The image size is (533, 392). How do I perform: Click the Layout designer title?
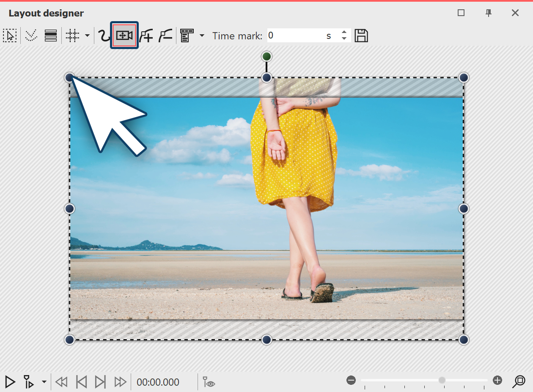[46, 13]
